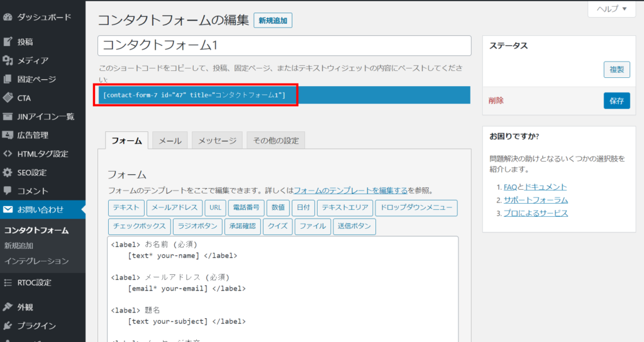The height and width of the screenshot is (342, 644).
Task: Insert a URL form tag
Action: click(215, 207)
